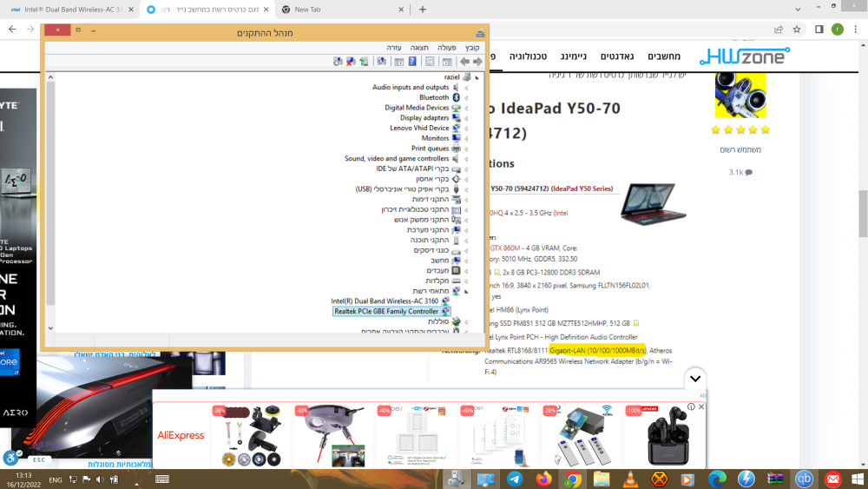The height and width of the screenshot is (489, 868).
Task: Expand Audio inputs and outputs node
Action: (466, 88)
